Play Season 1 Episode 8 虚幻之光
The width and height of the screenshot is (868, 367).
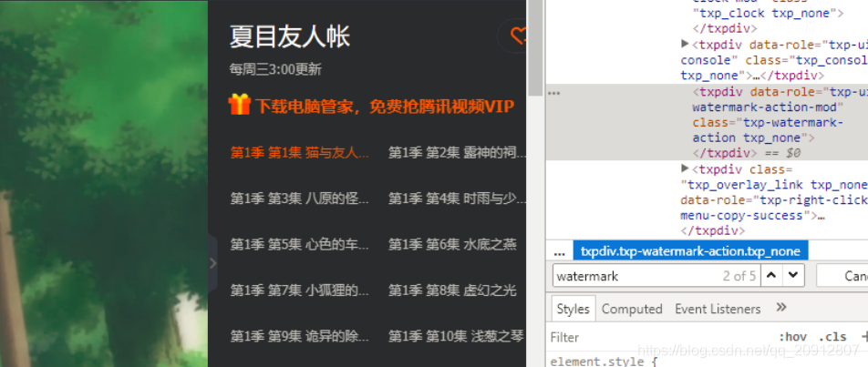[452, 290]
